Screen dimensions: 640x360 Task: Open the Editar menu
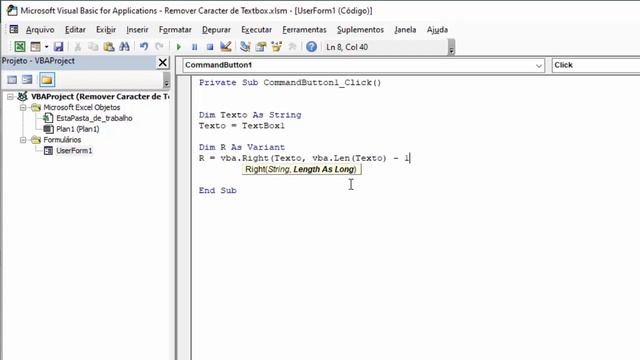point(75,30)
